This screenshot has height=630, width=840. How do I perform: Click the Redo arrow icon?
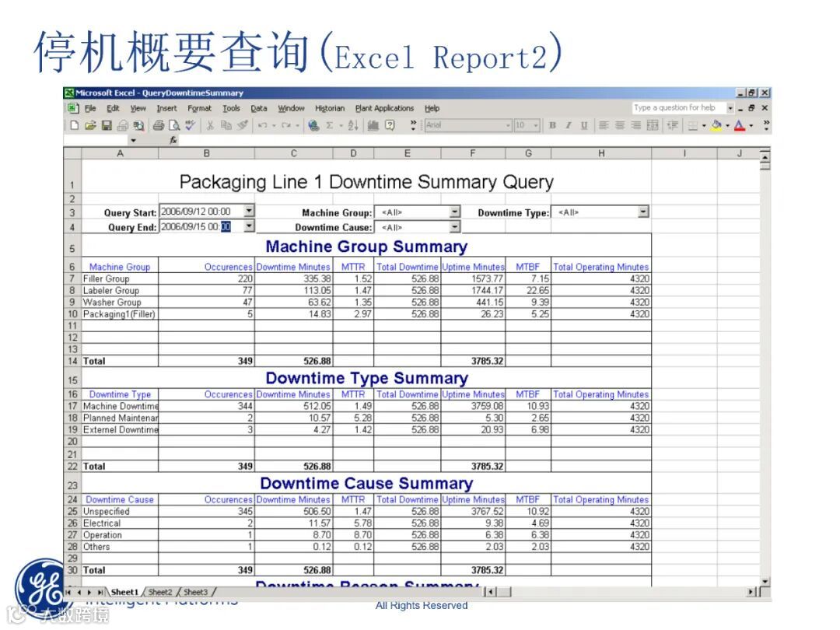286,125
